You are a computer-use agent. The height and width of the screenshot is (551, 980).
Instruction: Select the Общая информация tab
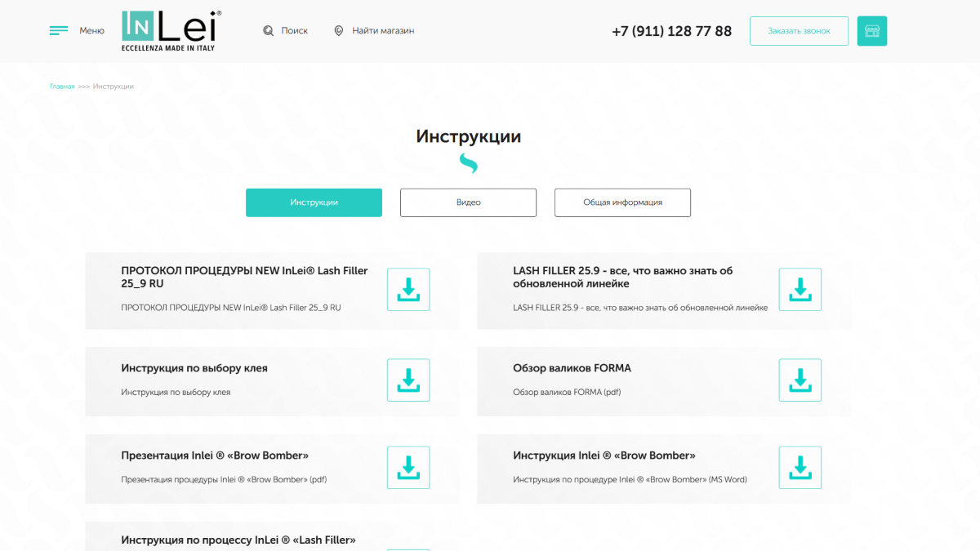tap(622, 202)
